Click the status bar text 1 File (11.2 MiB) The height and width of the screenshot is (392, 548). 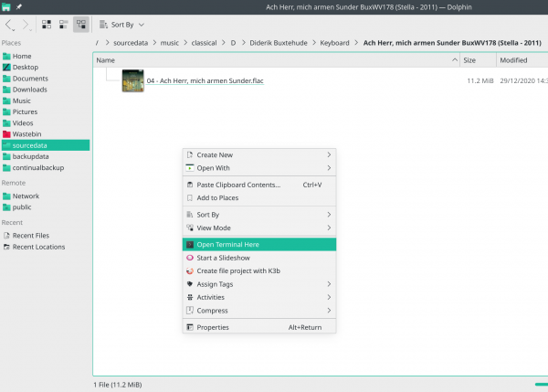(x=118, y=385)
